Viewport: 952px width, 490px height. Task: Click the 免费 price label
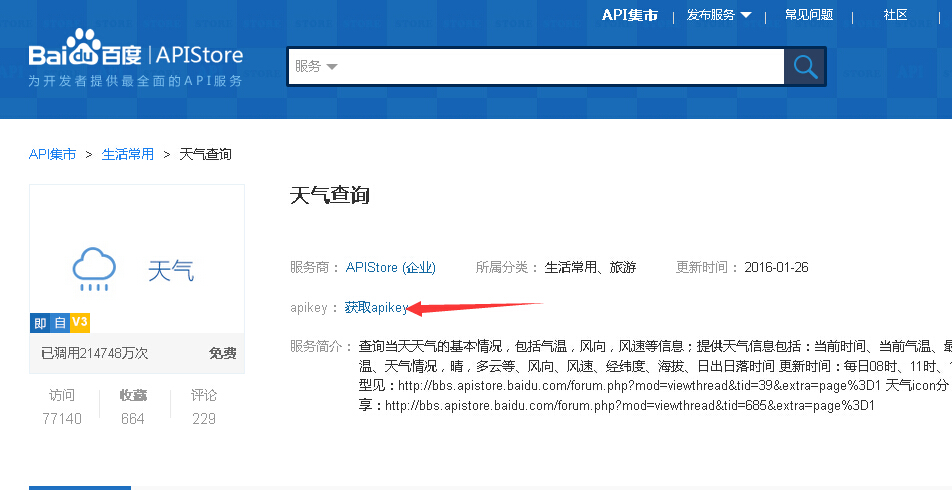tap(222, 353)
